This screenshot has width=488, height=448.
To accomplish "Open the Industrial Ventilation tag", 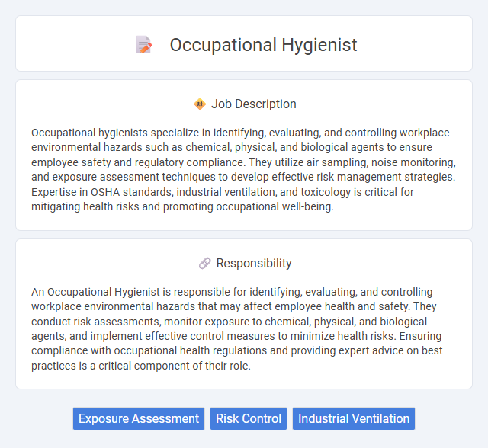I will coord(354,418).
